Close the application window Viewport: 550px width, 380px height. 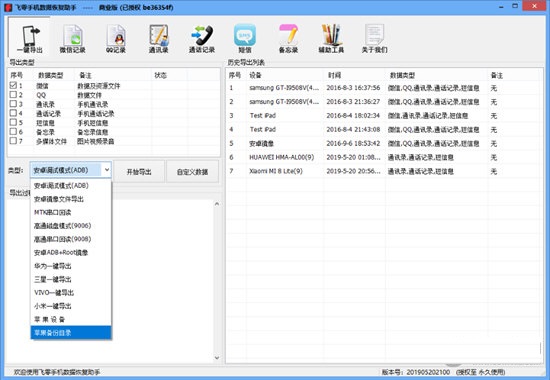(535, 6)
